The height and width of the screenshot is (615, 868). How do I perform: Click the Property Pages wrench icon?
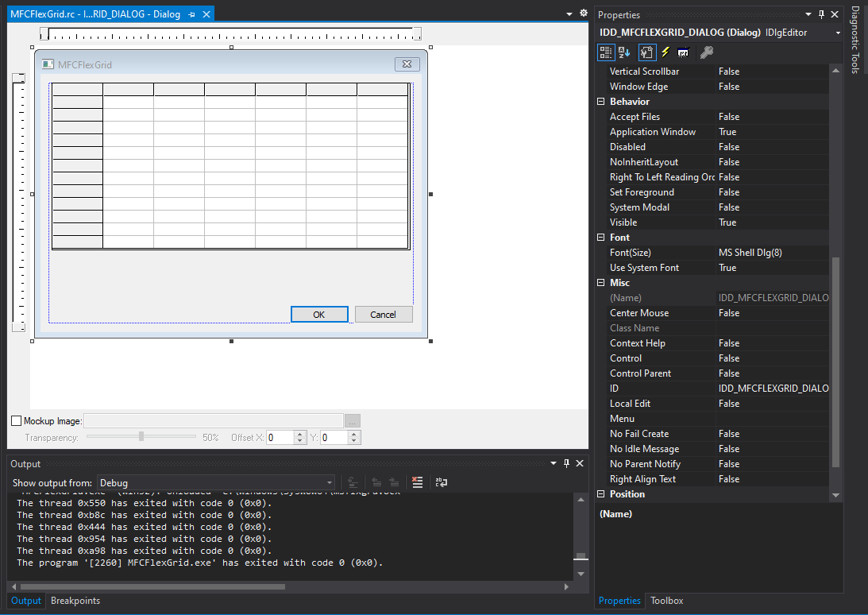tap(706, 52)
